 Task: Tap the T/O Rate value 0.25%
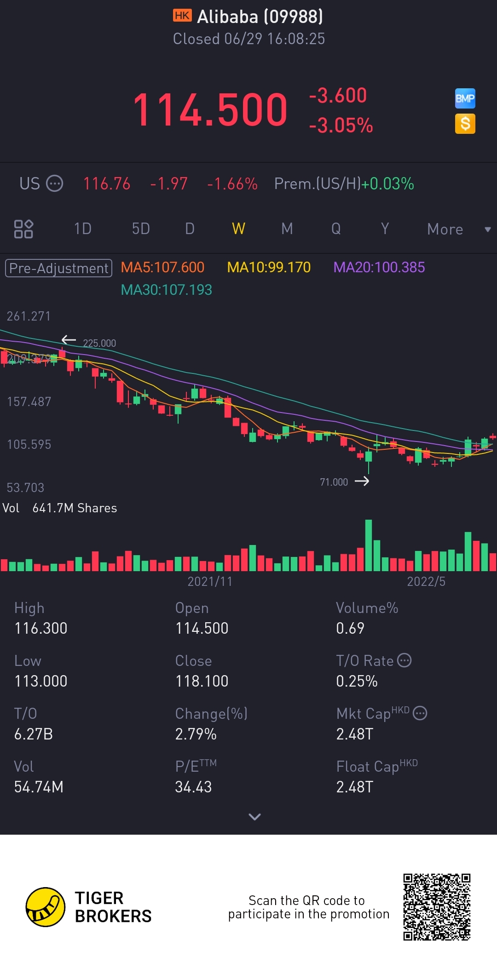click(357, 681)
